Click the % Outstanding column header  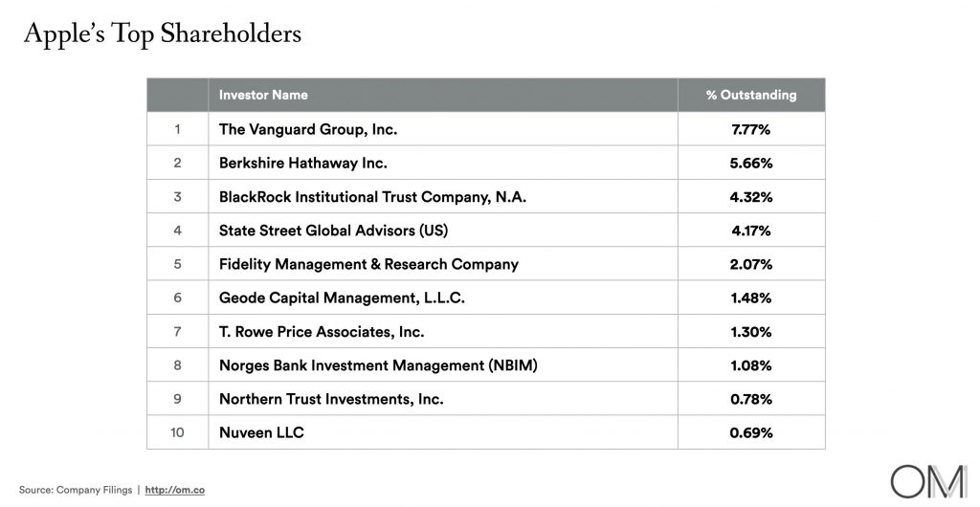[750, 96]
